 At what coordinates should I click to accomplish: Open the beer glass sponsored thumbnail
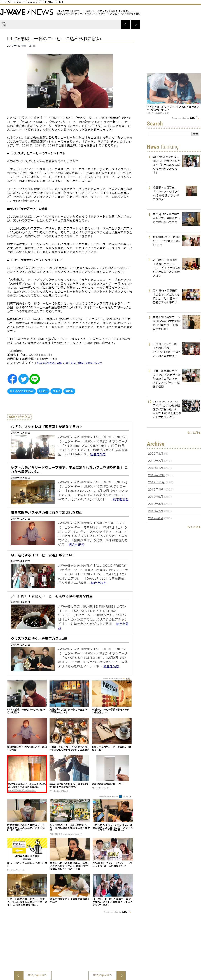(27, 769)
